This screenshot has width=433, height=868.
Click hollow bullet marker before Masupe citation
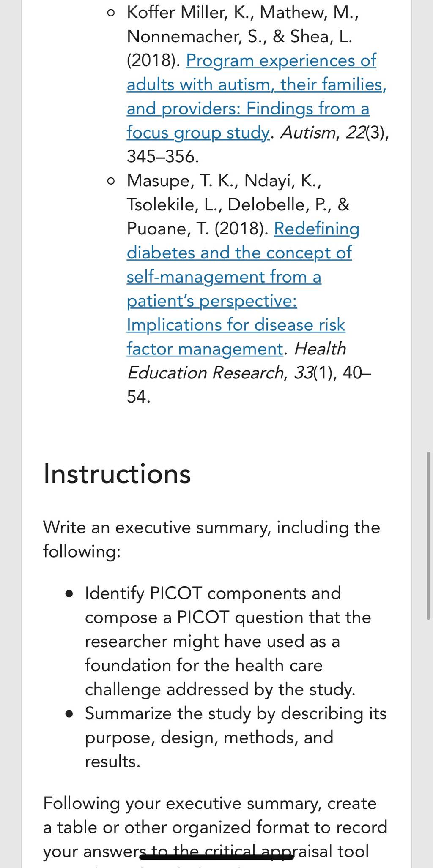pos(111,181)
